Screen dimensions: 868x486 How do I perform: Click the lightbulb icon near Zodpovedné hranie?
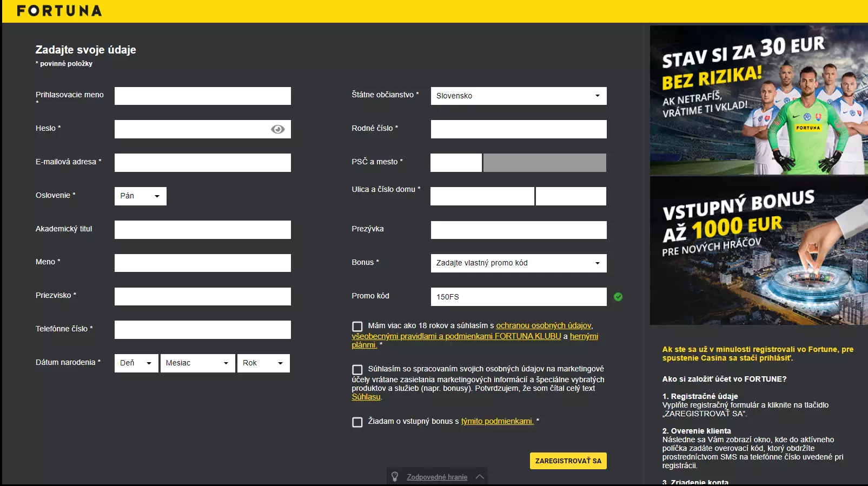395,477
